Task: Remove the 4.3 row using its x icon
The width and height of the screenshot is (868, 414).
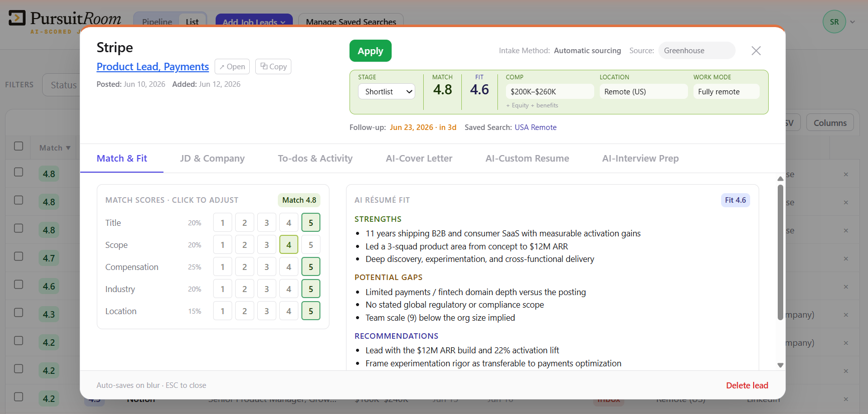Action: coord(846,315)
